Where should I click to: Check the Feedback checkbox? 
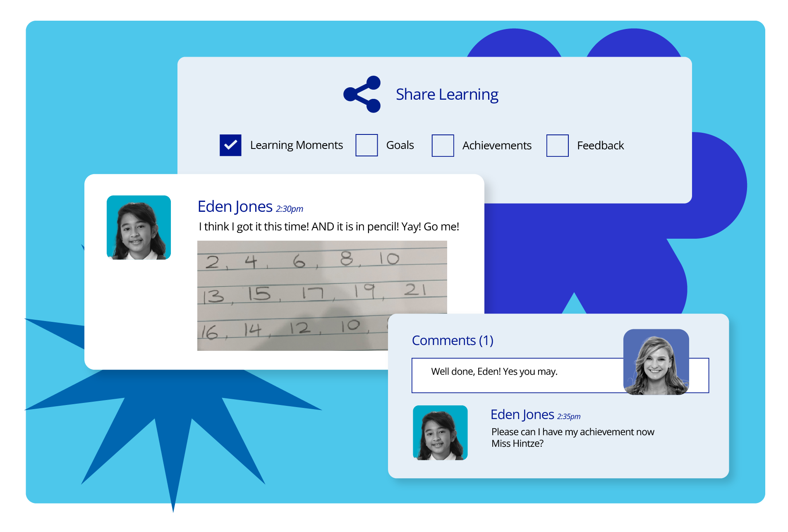click(x=557, y=146)
